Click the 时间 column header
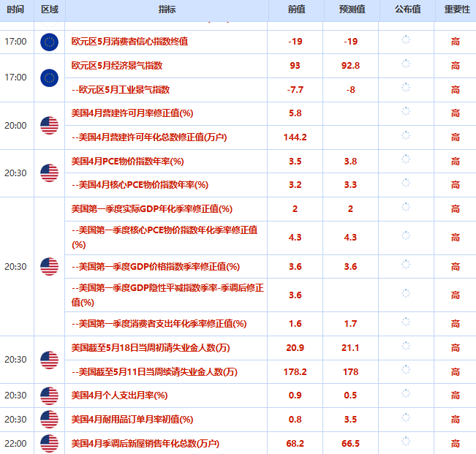Screen dimensions: 476x454 pyautogui.click(x=15, y=10)
